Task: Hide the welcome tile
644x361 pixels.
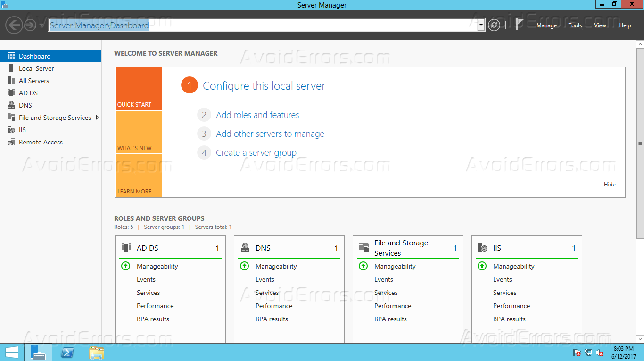Action: pyautogui.click(x=610, y=185)
